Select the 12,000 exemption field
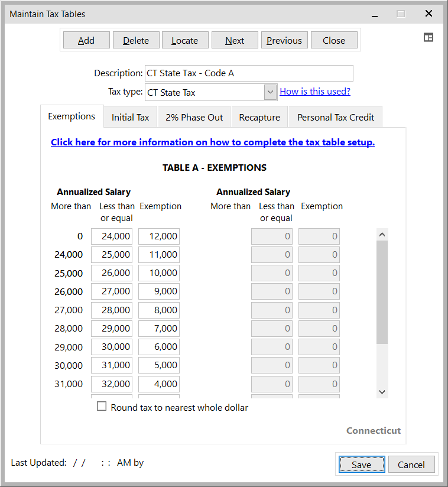This screenshot has height=487, width=448. click(x=159, y=236)
